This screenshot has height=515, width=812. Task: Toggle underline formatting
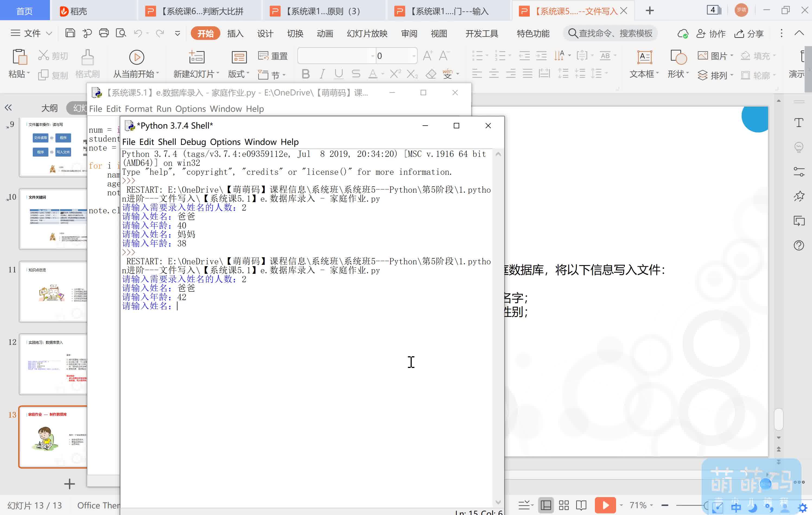click(x=339, y=74)
